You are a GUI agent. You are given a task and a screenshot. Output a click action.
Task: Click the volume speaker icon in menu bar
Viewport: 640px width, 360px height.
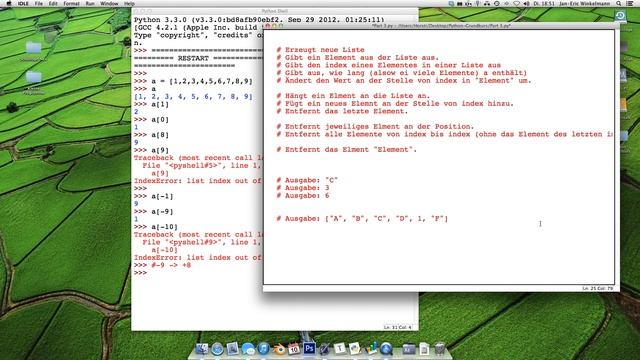[527, 3]
